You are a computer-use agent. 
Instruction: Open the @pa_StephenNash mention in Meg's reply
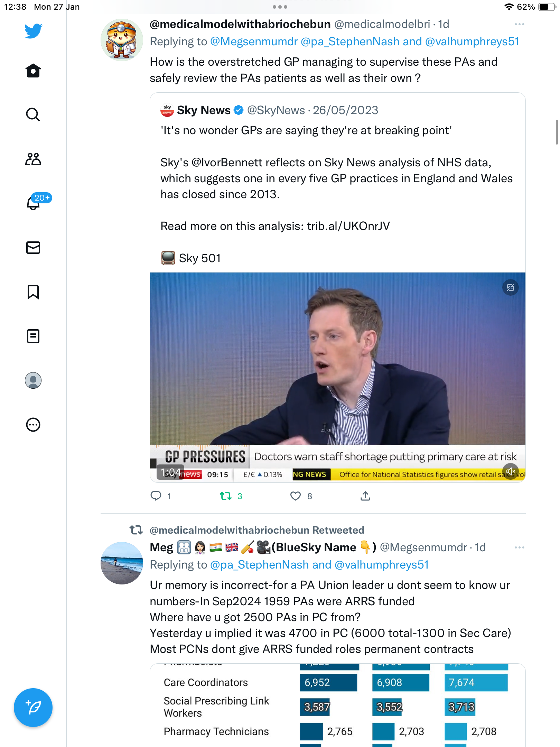(260, 565)
